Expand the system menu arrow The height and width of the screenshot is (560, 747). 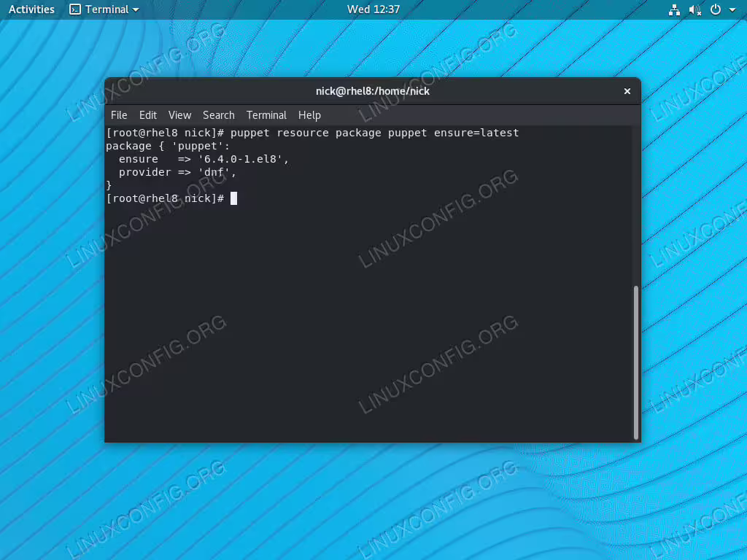pos(732,10)
